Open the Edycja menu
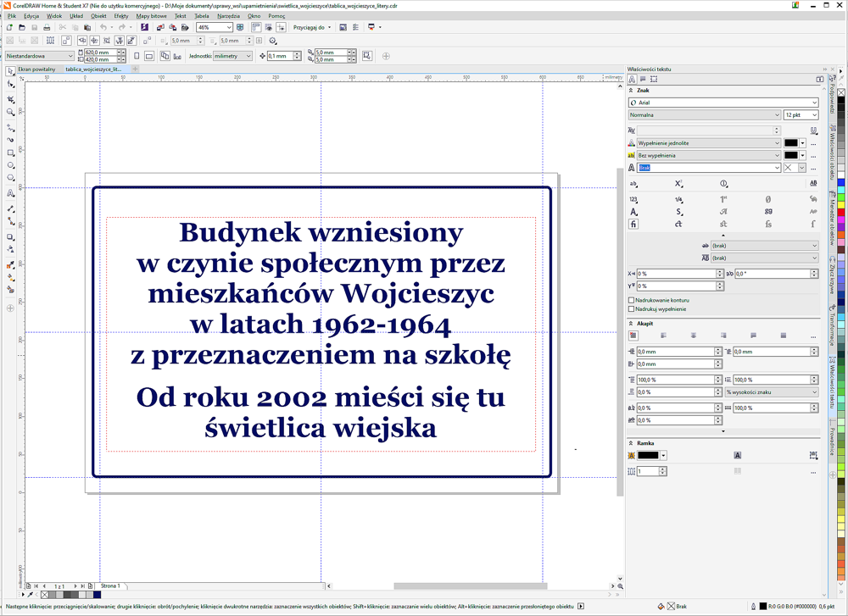 pyautogui.click(x=31, y=15)
